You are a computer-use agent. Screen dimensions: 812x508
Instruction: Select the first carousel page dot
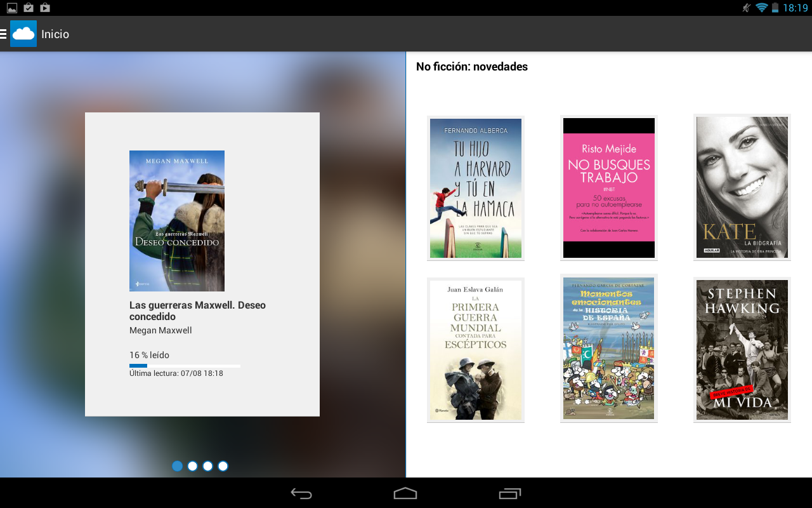[x=177, y=466]
